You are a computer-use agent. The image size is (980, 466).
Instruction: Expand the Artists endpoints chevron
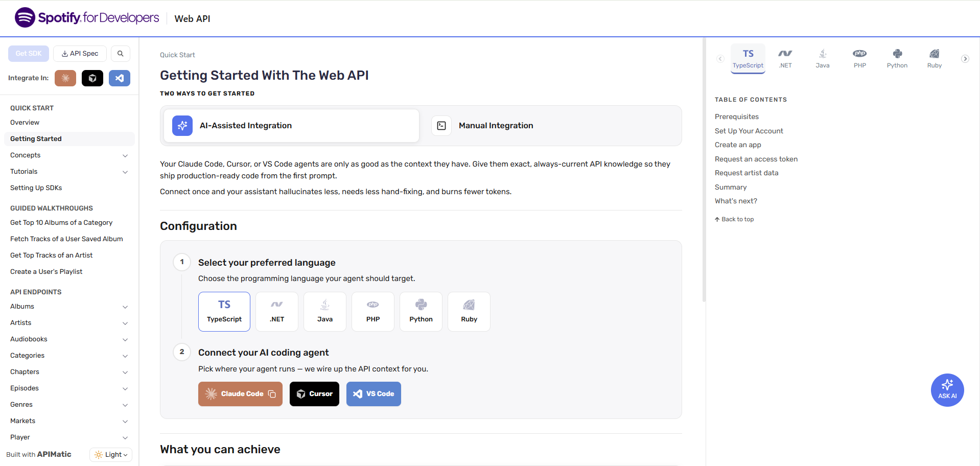[125, 323]
